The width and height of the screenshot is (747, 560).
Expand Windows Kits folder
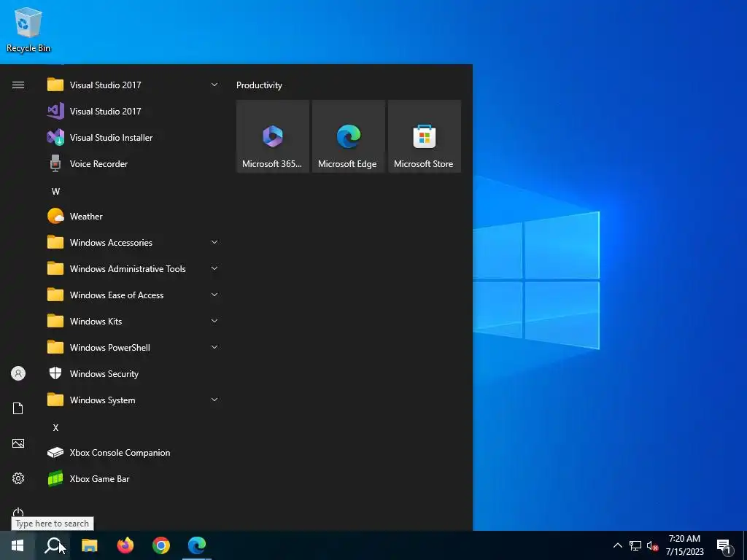point(132,321)
